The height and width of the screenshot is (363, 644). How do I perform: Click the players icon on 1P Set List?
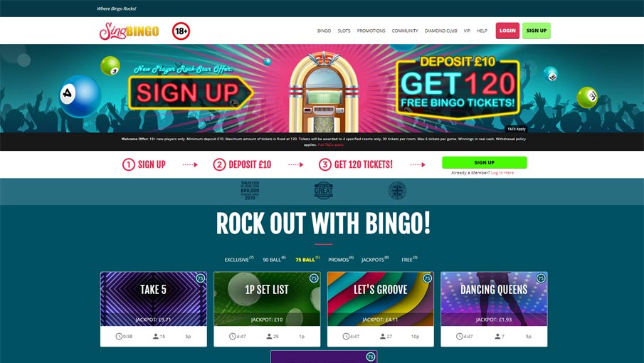point(269,336)
